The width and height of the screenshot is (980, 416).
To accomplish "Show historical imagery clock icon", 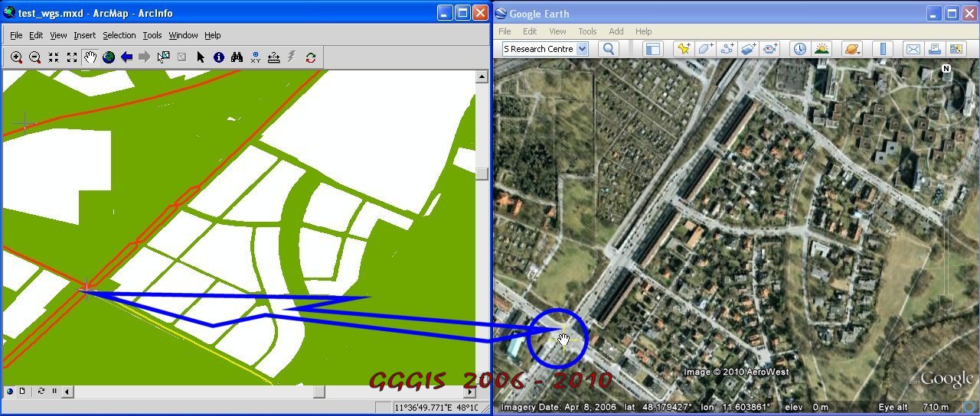I will 800,49.
